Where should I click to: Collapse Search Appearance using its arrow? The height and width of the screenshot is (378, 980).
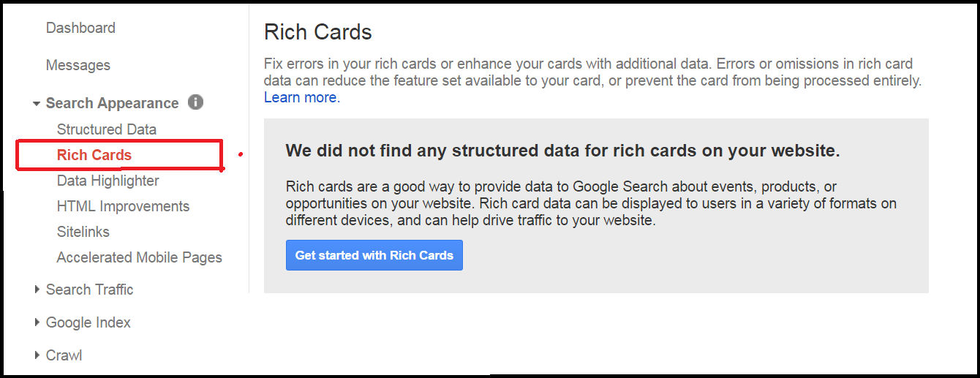click(36, 104)
